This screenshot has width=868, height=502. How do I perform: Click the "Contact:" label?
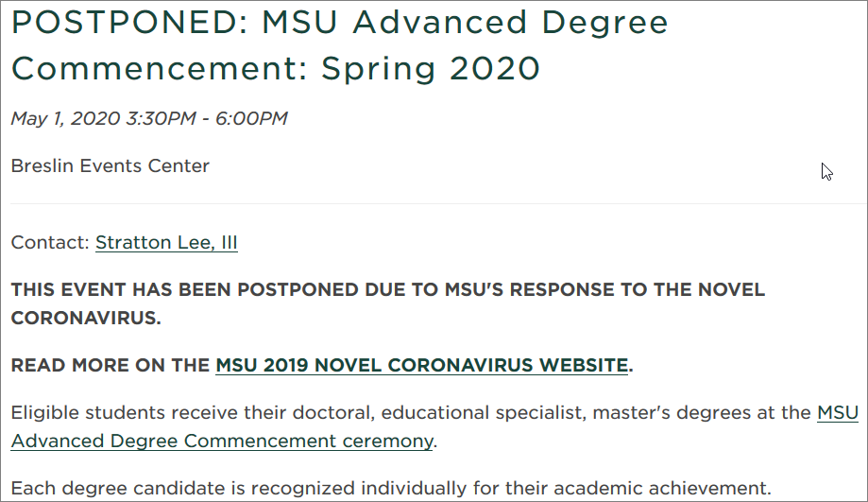(50, 243)
